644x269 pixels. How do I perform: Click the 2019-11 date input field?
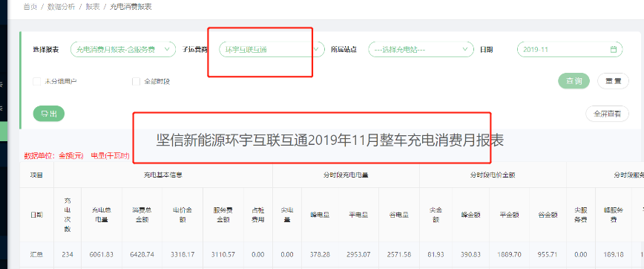(x=570, y=49)
